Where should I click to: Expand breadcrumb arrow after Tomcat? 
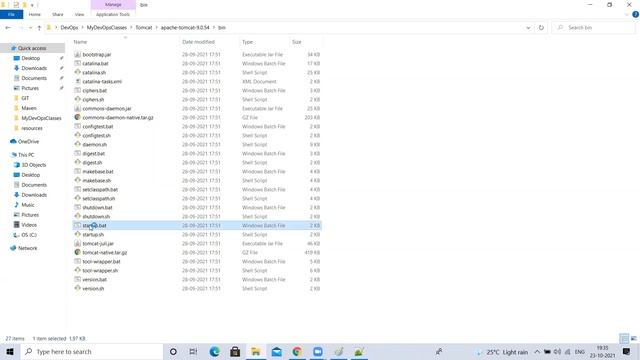point(157,28)
